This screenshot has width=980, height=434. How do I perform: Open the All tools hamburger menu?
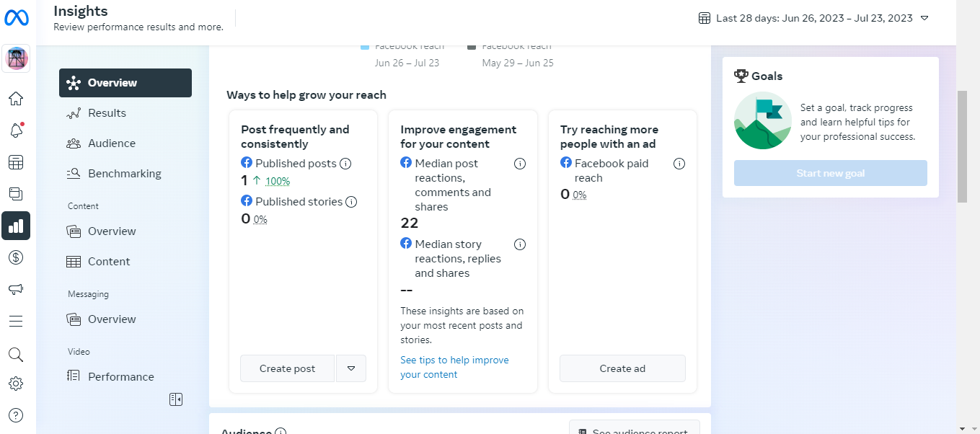[16, 321]
